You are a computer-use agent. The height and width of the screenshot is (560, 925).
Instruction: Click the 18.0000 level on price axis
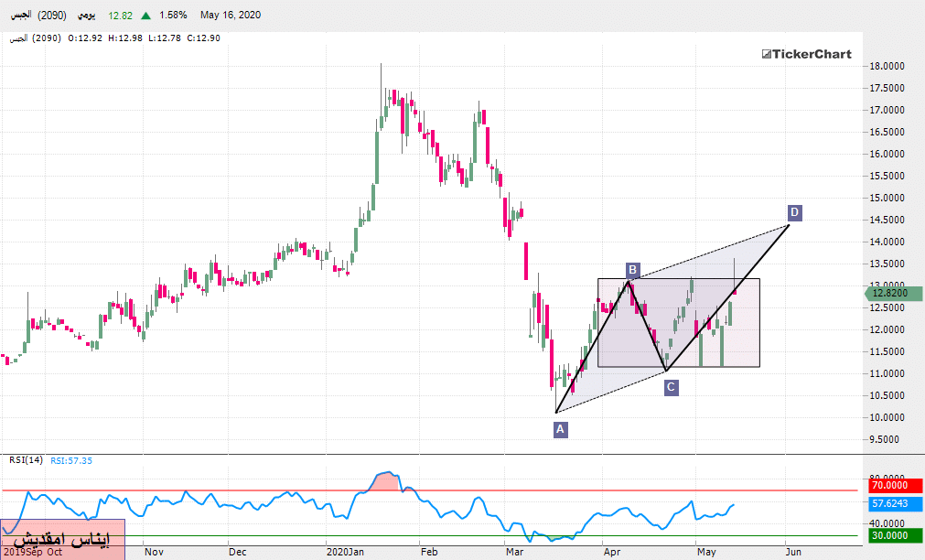(x=887, y=67)
